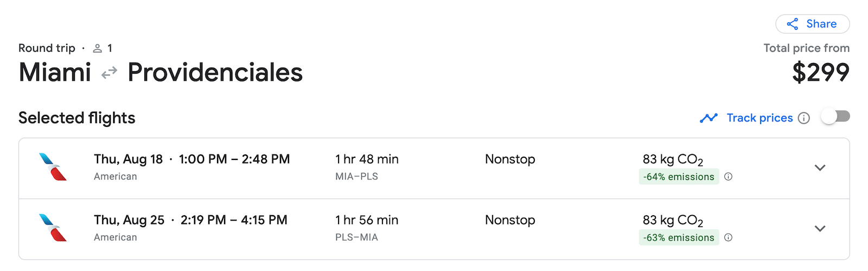Expand the Aug 18 outbound flight details
The height and width of the screenshot is (271, 868).
(820, 168)
